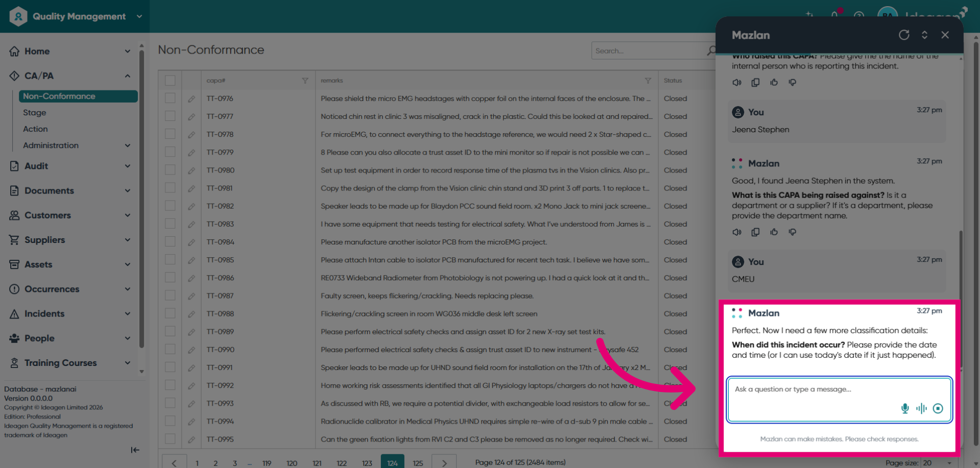This screenshot has height=468, width=980.
Task: Copy the 'who raised this CAPA' message
Action: (x=755, y=82)
